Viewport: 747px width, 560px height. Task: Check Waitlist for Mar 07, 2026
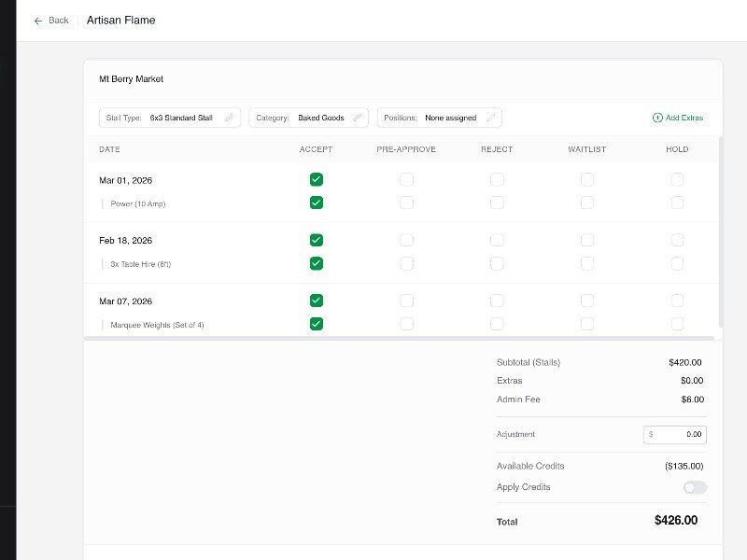point(586,301)
